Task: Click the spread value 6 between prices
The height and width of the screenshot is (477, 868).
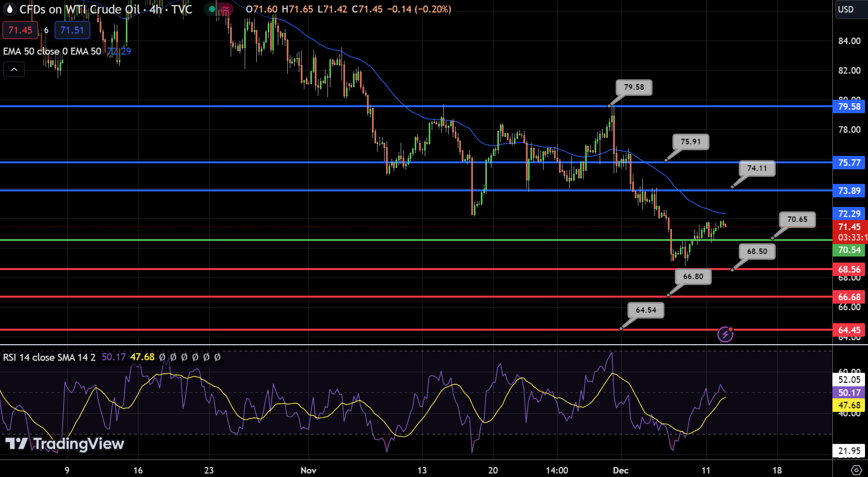Action: [x=46, y=30]
